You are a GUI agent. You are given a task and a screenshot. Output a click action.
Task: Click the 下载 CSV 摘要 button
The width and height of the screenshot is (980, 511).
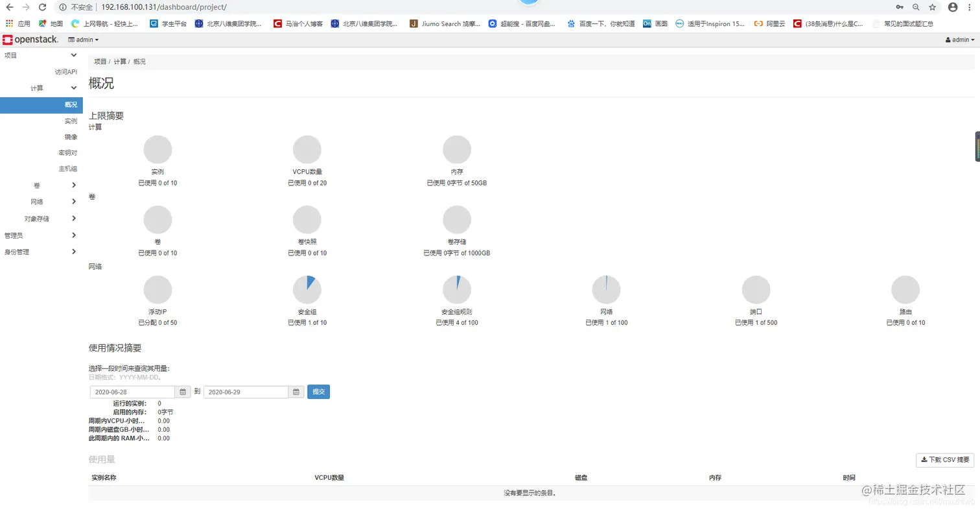[x=945, y=460]
